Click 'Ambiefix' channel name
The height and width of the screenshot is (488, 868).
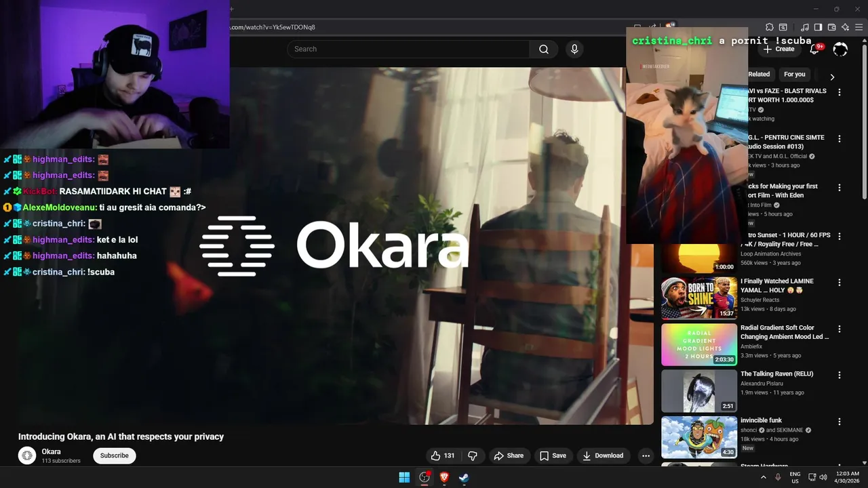tap(752, 346)
